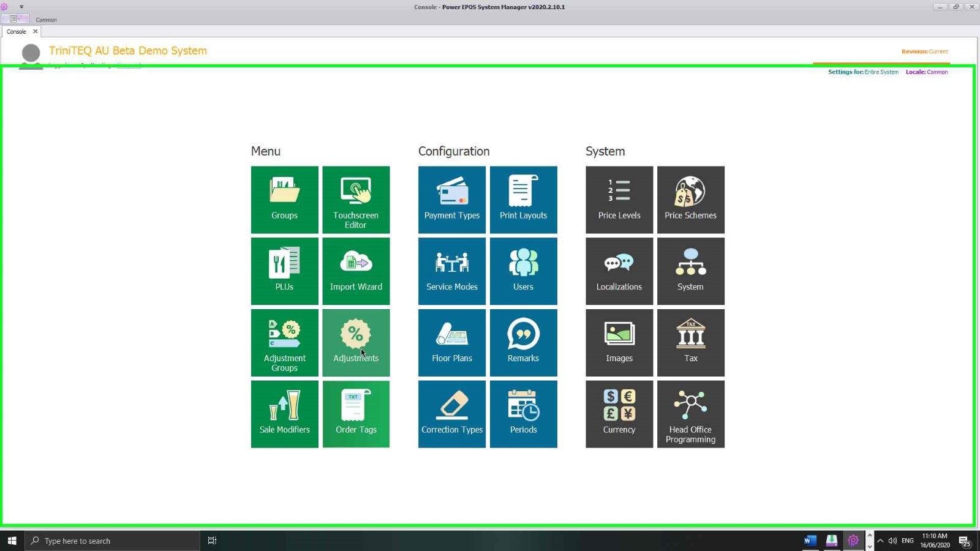Click the Windows Start button
The image size is (980, 551).
point(12,541)
